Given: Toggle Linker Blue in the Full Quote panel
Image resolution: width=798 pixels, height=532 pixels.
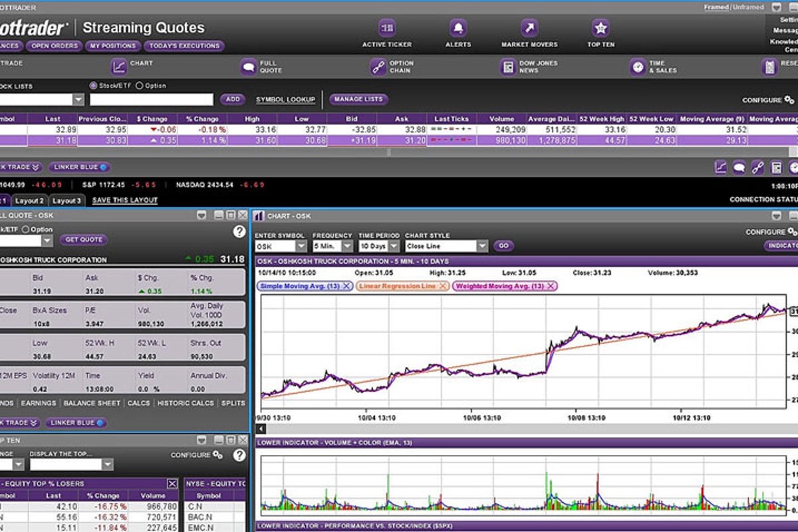Looking at the screenshot, I should coord(76,422).
